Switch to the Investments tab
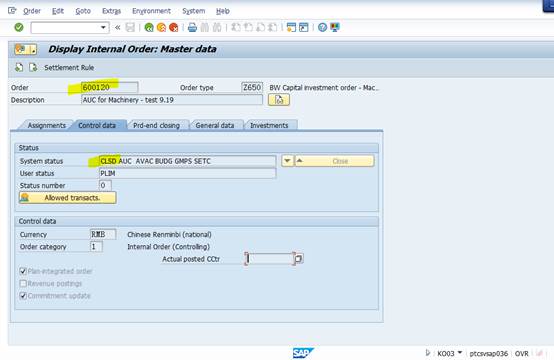Viewport: 554px width, 360px height. tap(269, 125)
